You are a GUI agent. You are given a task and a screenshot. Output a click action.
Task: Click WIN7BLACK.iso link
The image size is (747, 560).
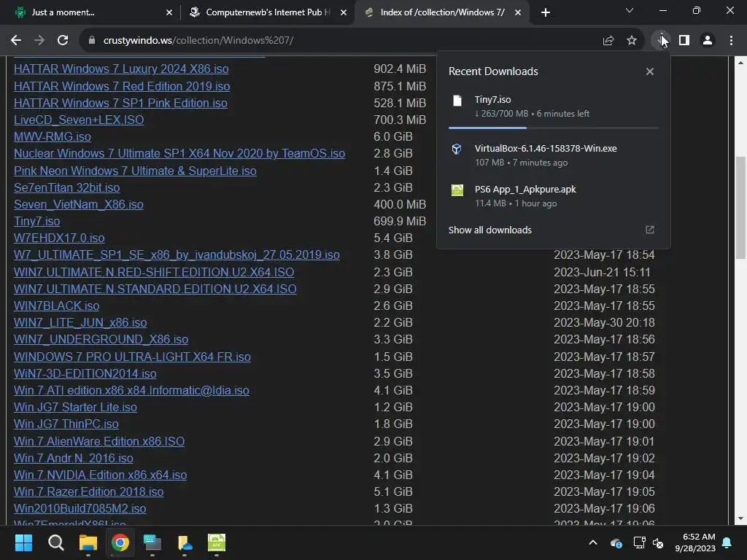tap(56, 306)
